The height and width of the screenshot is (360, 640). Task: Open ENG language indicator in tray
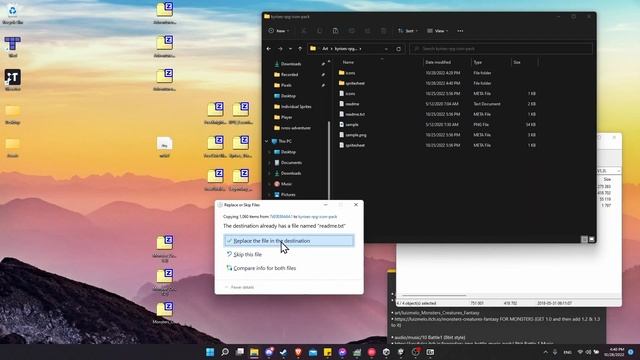pyautogui.click(x=567, y=352)
